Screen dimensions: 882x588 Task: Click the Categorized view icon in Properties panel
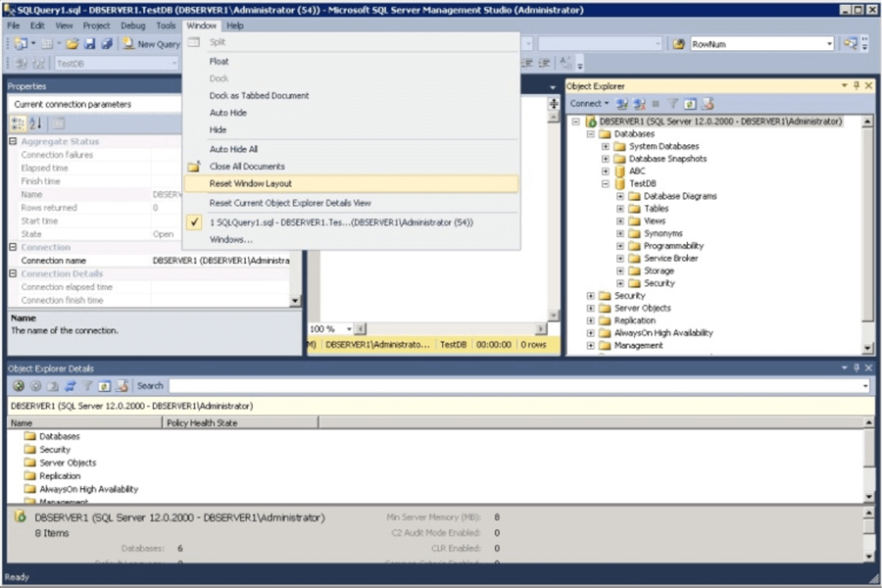18,123
